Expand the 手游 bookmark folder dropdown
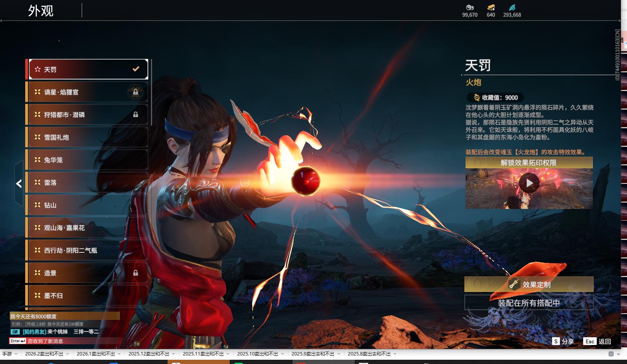Screen dimensions: 627x364 15,354
